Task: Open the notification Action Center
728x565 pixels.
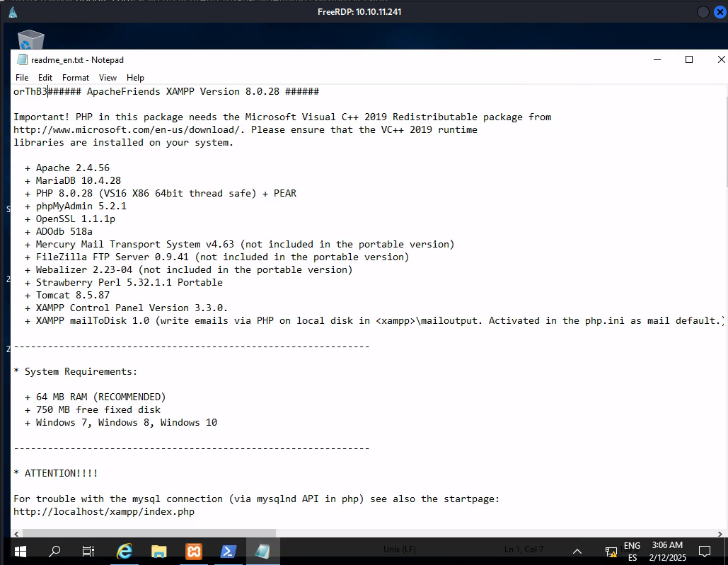Action: point(704,551)
